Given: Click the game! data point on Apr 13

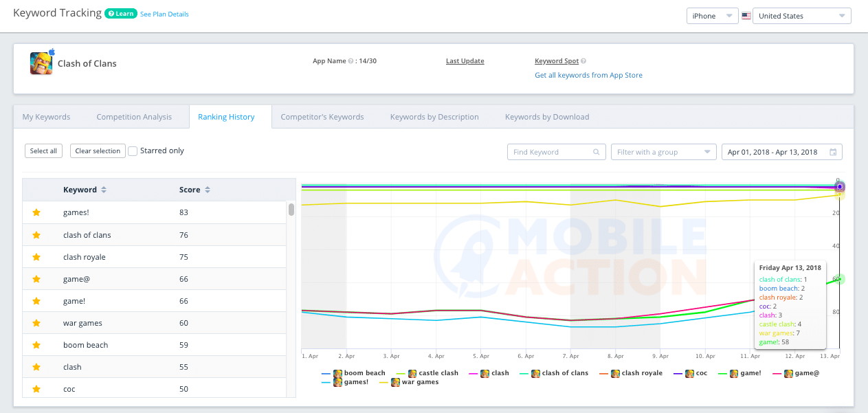Looking at the screenshot, I should point(840,279).
